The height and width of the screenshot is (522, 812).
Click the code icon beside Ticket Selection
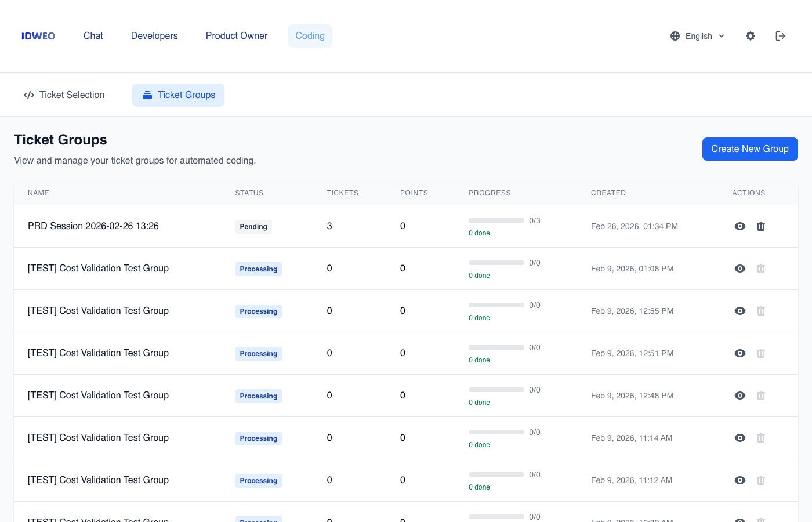pos(29,95)
